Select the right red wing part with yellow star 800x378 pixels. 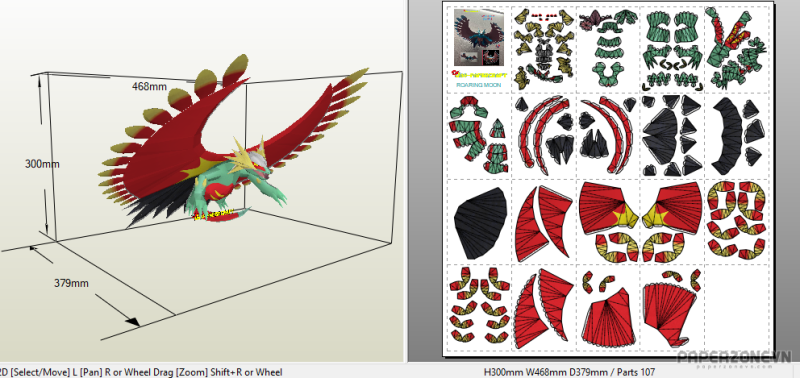(x=672, y=209)
